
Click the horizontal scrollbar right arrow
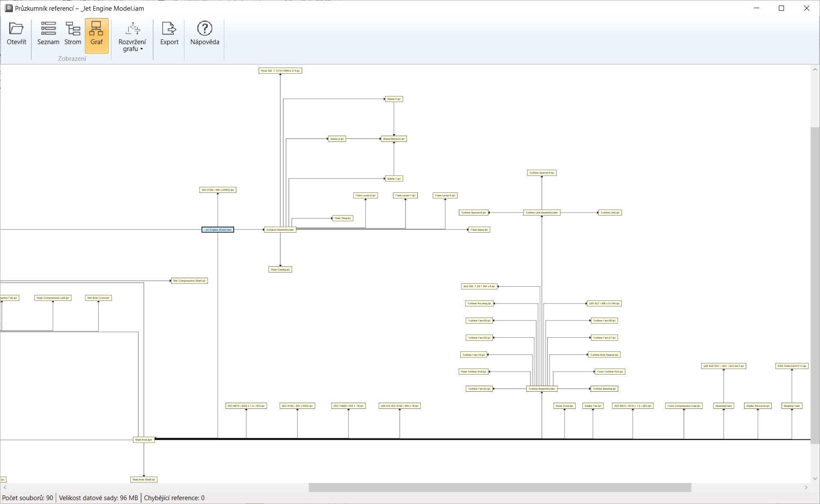click(x=806, y=488)
